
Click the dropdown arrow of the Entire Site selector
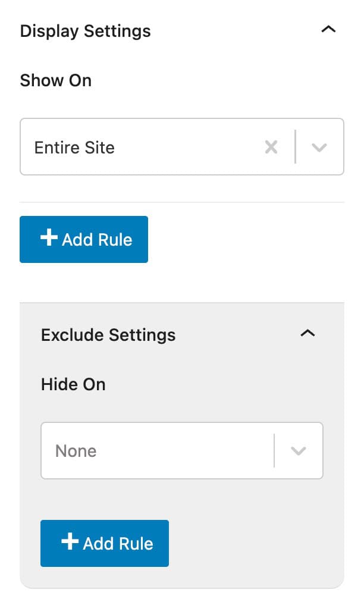pyautogui.click(x=320, y=147)
